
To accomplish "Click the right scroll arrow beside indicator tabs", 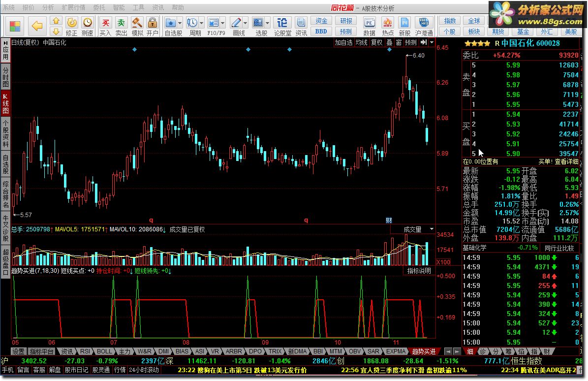I will 457,351.
